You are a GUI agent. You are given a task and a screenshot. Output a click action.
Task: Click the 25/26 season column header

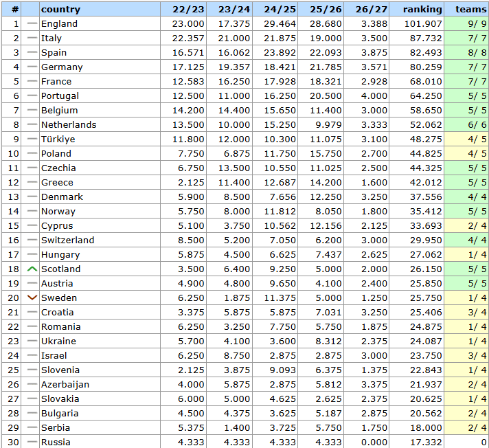pos(326,10)
